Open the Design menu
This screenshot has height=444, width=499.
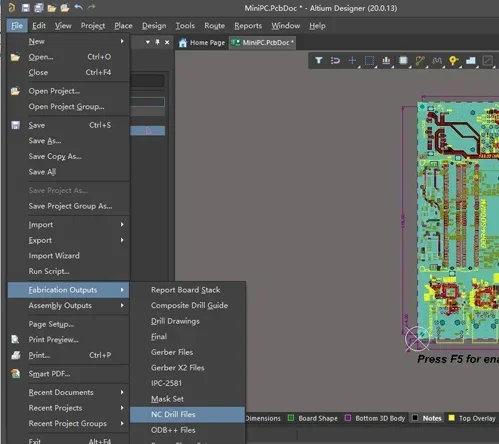pos(154,26)
